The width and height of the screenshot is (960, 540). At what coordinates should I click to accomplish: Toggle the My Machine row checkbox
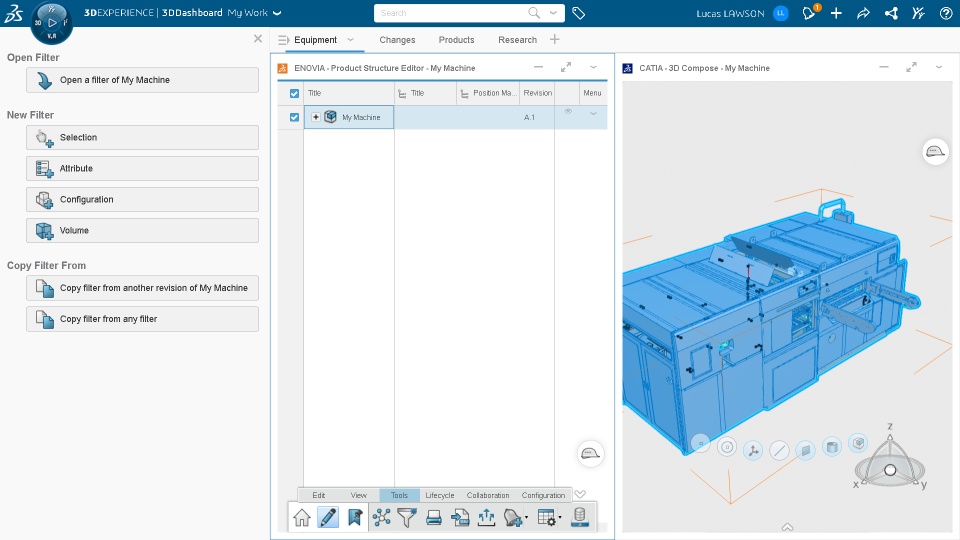(294, 117)
